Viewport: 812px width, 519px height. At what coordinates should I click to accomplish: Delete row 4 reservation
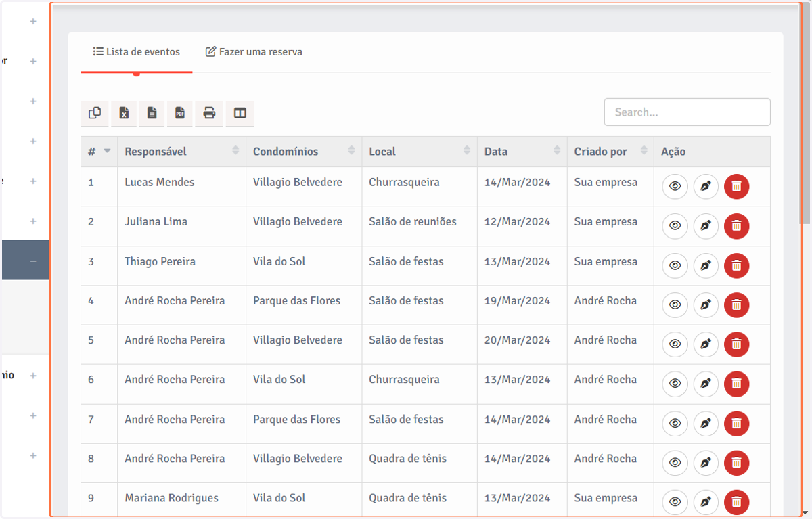coord(737,305)
